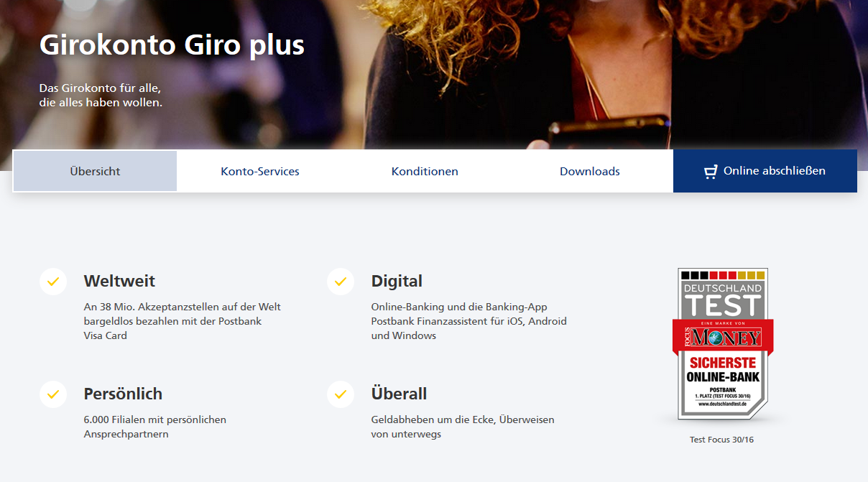Go to the Downloads tab
Viewport: 868px width, 482px height.
pos(590,171)
